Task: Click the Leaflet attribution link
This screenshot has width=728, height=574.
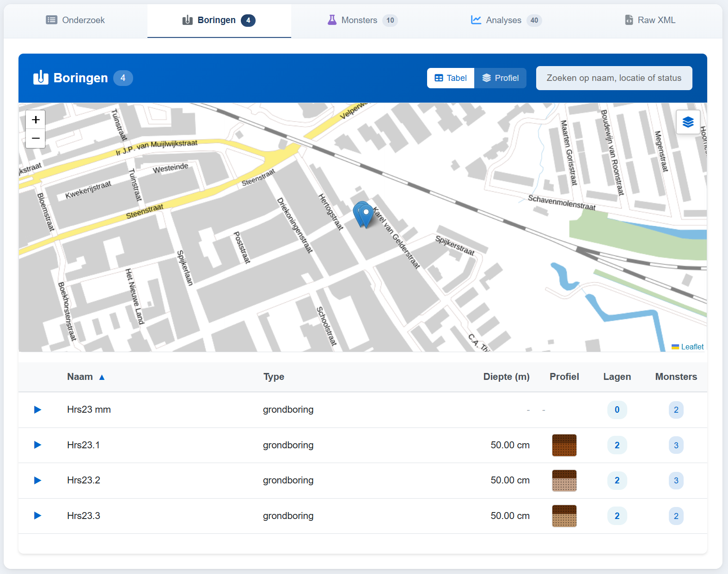Action: tap(692, 347)
